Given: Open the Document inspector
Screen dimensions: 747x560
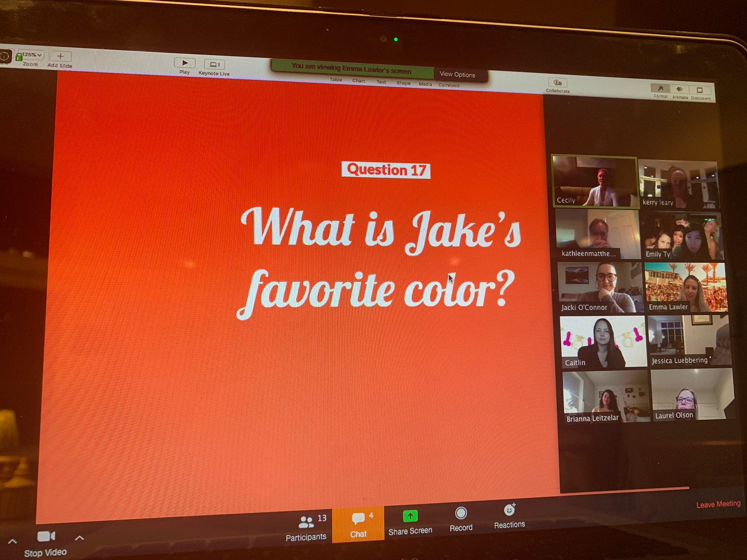Looking at the screenshot, I should click(x=700, y=90).
